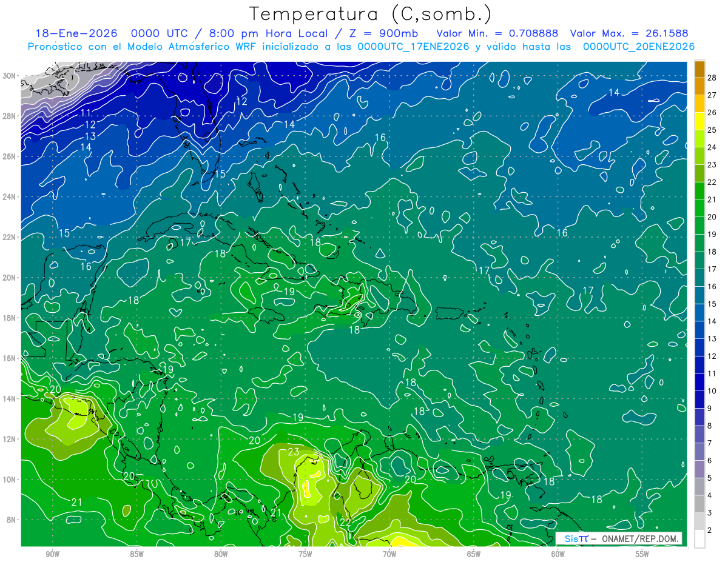Click the latitude axis label 10N

coord(10,480)
